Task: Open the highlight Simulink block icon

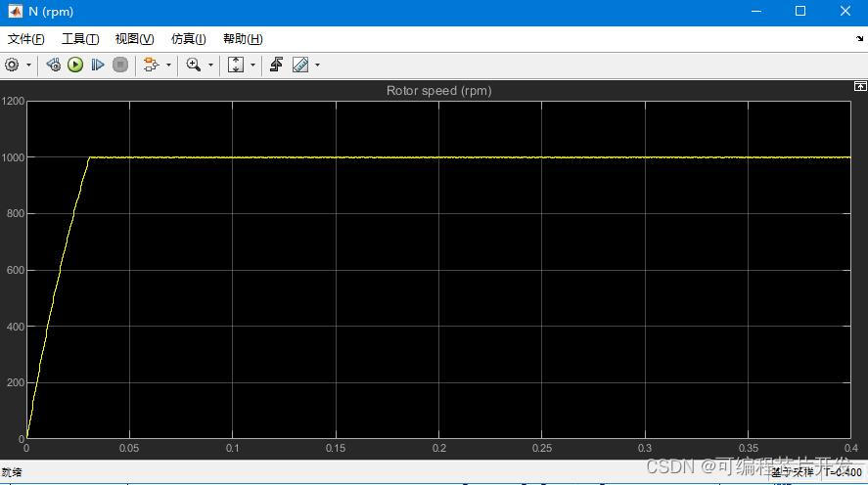Action: click(x=151, y=66)
